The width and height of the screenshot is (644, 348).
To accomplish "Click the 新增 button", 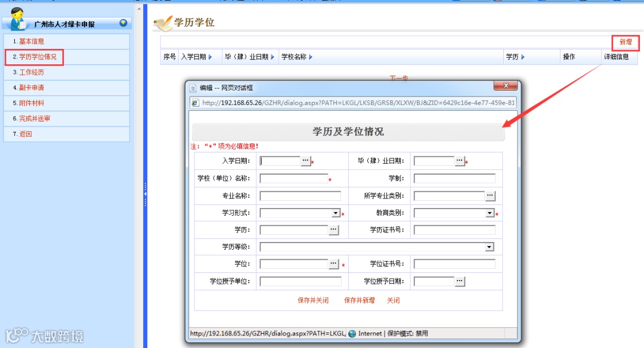I will coord(626,42).
